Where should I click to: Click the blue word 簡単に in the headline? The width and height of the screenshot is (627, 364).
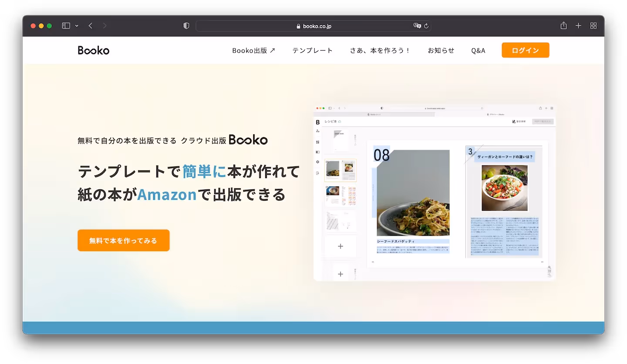click(205, 171)
